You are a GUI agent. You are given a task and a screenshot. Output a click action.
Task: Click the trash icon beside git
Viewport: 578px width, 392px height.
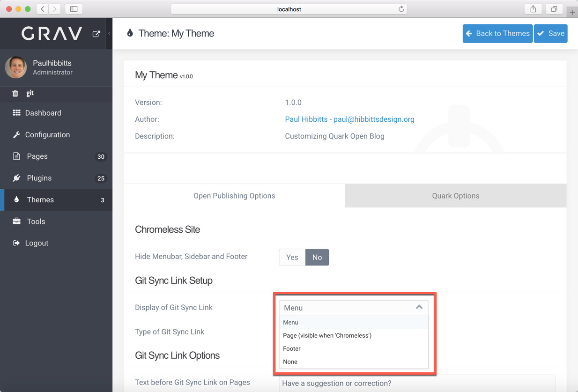pos(15,93)
